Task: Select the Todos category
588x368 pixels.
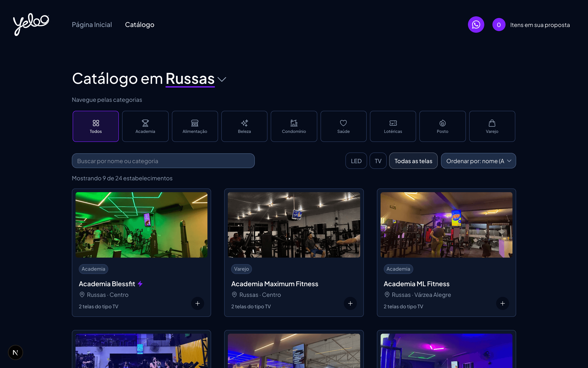Action: point(96,126)
